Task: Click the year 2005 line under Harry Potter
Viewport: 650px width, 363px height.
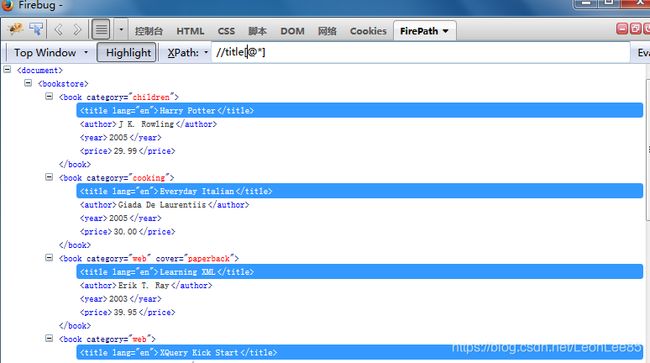Action: click(120, 138)
